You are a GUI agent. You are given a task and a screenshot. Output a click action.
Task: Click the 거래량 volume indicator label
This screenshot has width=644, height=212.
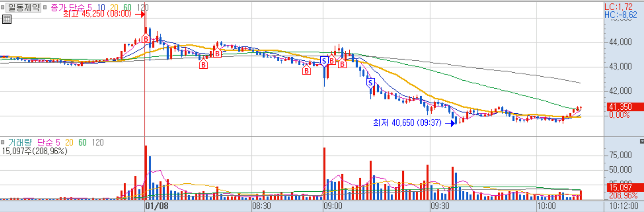[x=20, y=142]
